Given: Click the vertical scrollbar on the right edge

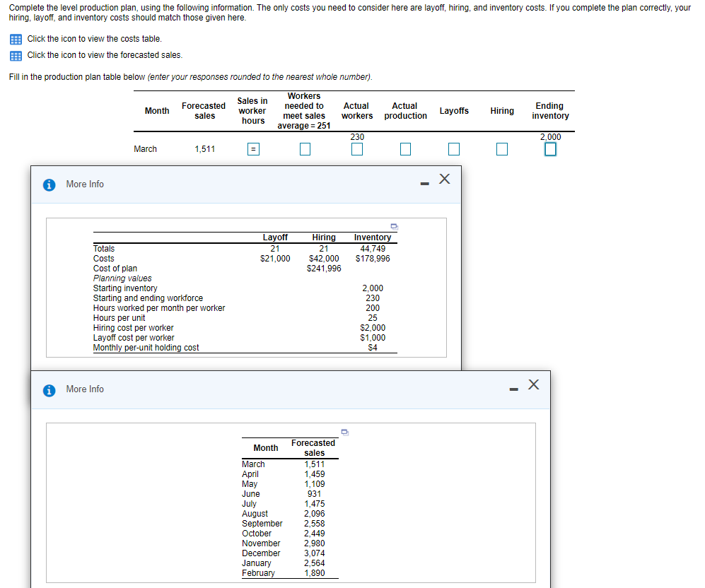Looking at the screenshot, I should 701,294.
